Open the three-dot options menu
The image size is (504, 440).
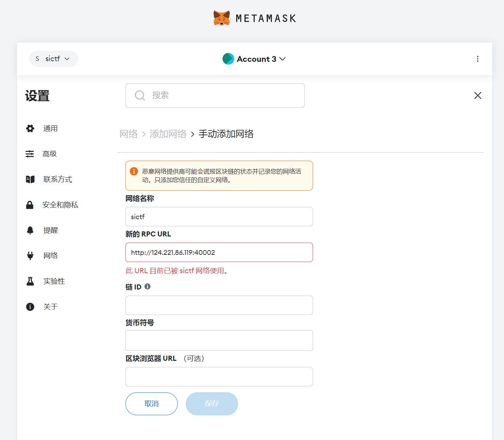pyautogui.click(x=477, y=59)
